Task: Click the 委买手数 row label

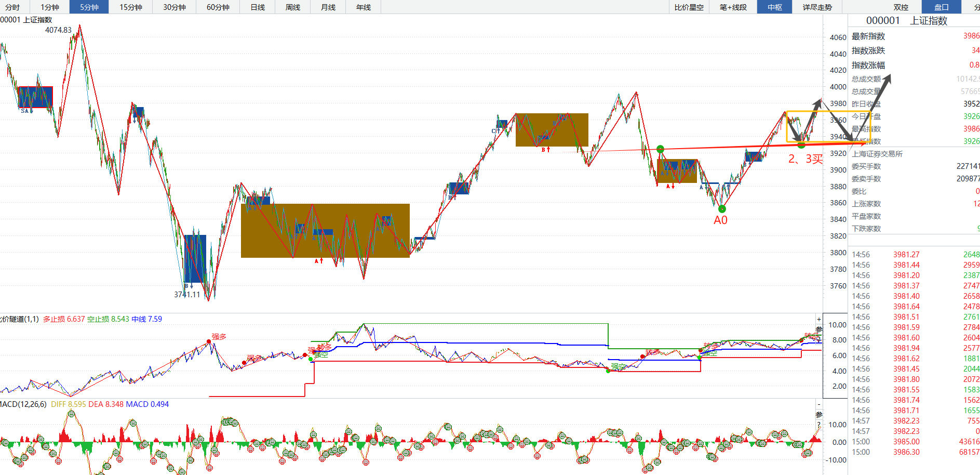Action: [x=866, y=166]
